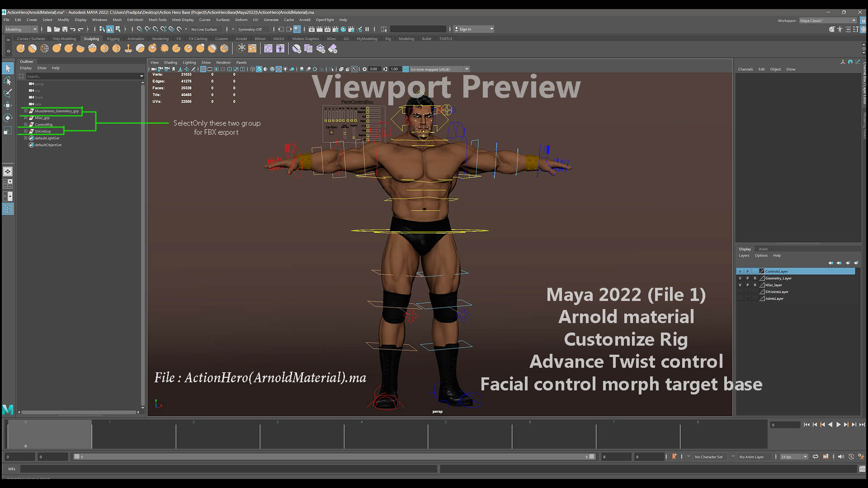868x488 pixels.
Task: Expand SHJntGrp node in Outliner
Action: click(x=26, y=131)
